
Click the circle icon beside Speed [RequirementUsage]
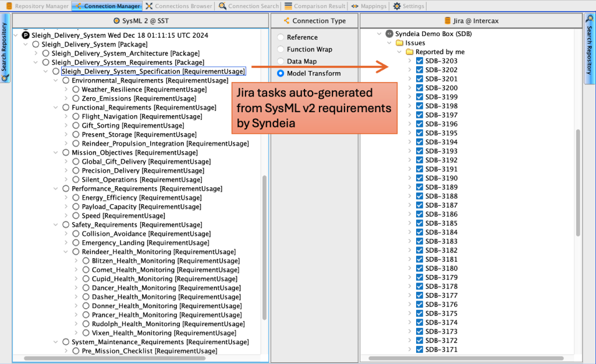[76, 216]
